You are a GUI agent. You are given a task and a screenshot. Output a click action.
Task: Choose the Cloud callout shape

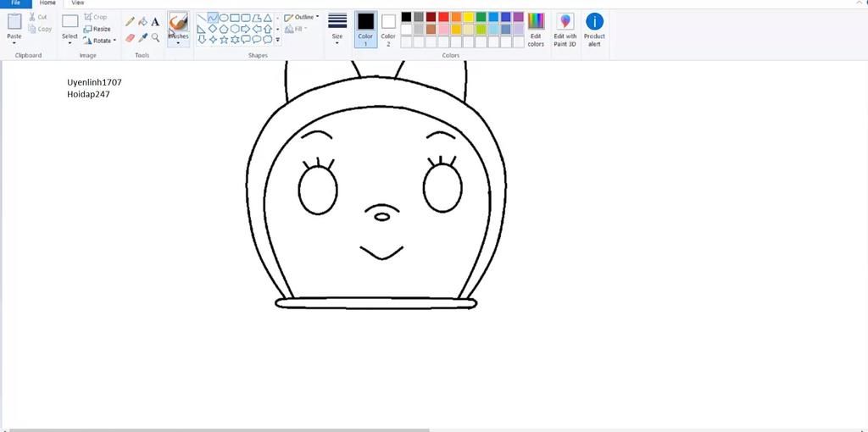pyautogui.click(x=268, y=40)
